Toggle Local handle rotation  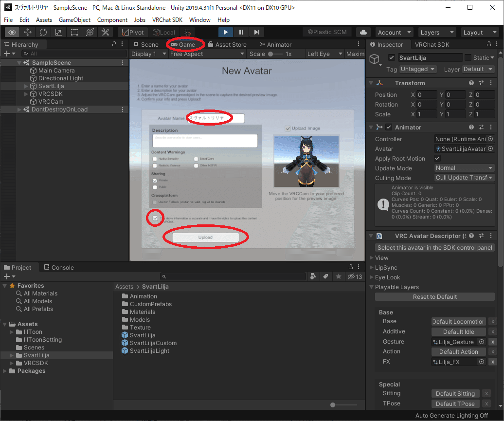tap(163, 32)
